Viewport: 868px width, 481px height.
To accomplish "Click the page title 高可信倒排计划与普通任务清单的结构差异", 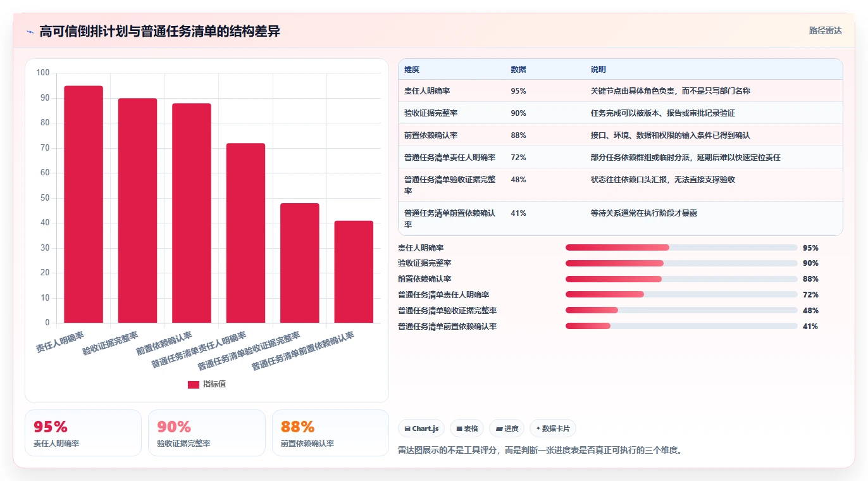I will tap(159, 32).
